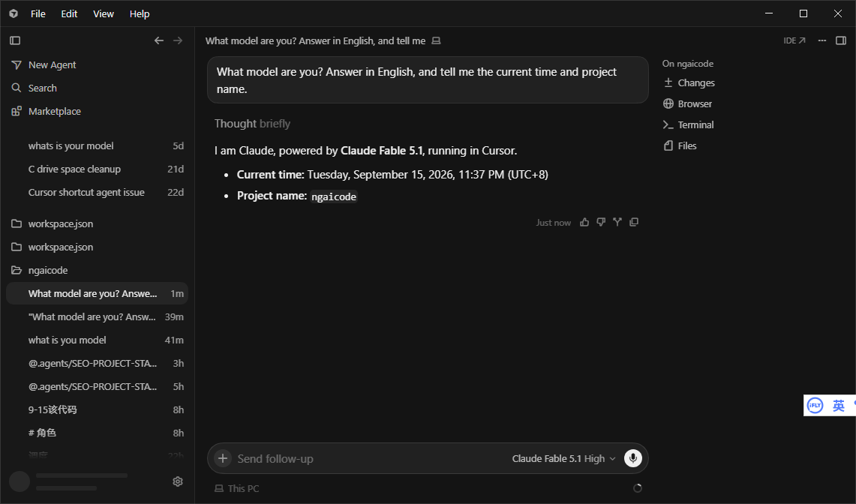Open the SEO-PROJECT-STA chat from 5h ago
The height and width of the screenshot is (504, 856).
tap(98, 386)
